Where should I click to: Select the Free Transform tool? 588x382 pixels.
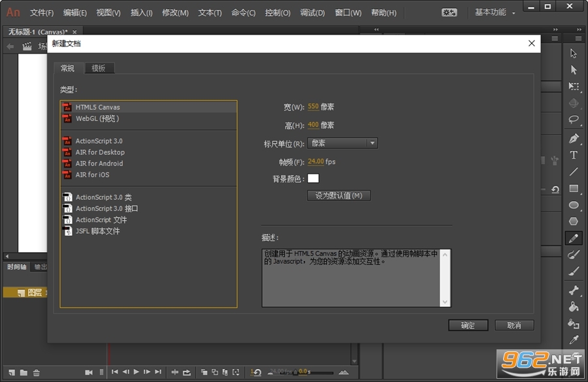(x=574, y=86)
